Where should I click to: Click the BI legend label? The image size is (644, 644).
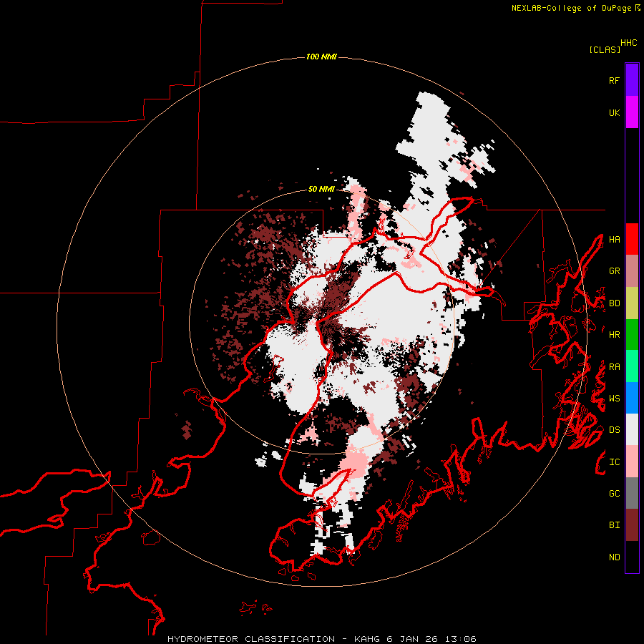614,525
